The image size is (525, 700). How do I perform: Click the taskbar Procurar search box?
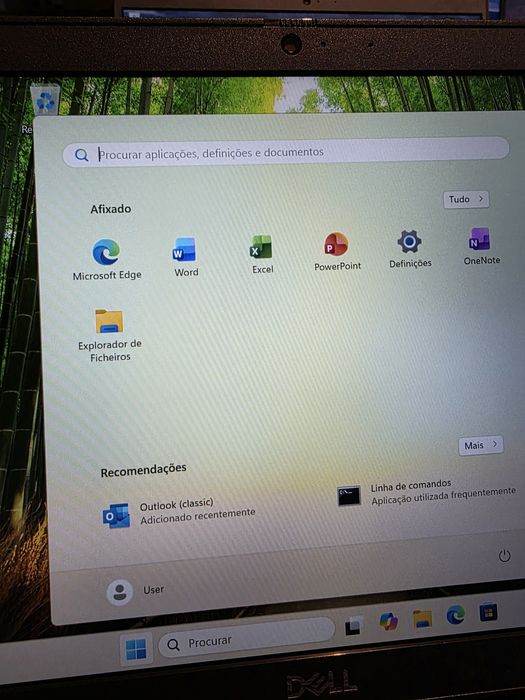tap(246, 638)
